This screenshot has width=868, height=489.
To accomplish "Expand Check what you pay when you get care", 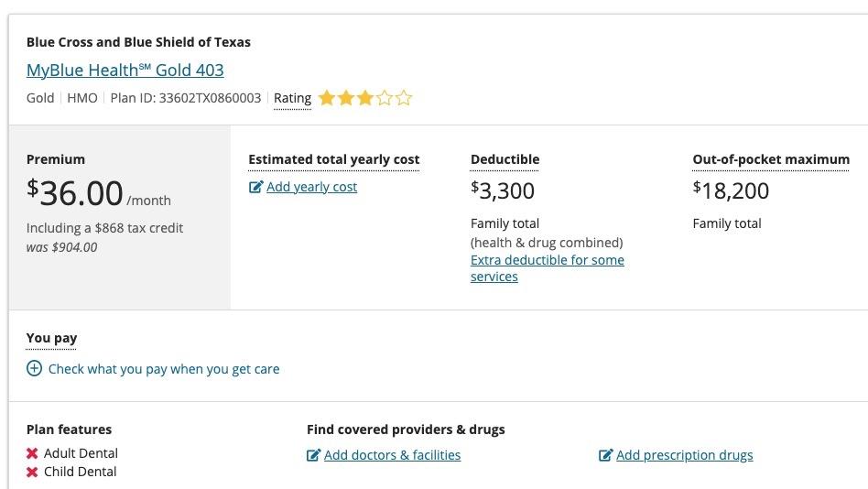I will (x=164, y=369).
